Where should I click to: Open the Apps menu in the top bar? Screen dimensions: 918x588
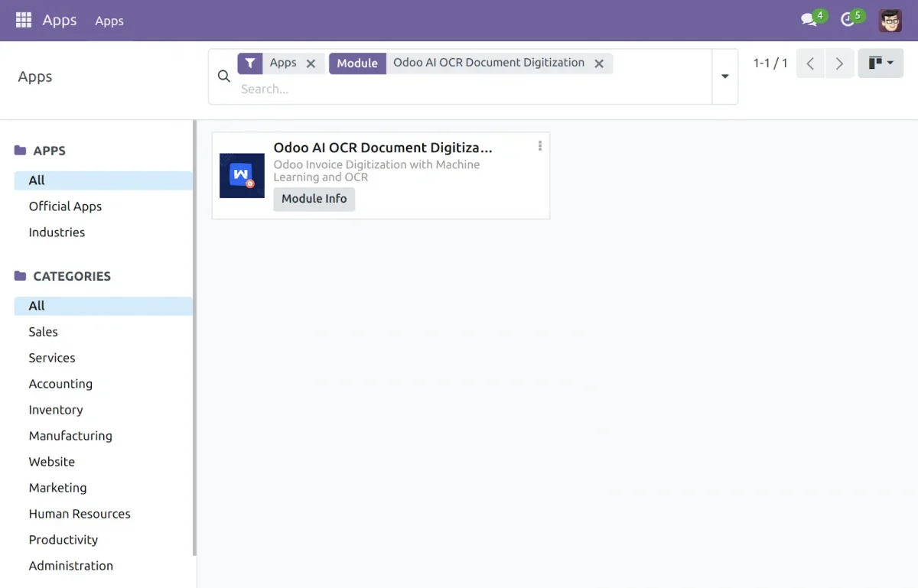[x=109, y=21]
